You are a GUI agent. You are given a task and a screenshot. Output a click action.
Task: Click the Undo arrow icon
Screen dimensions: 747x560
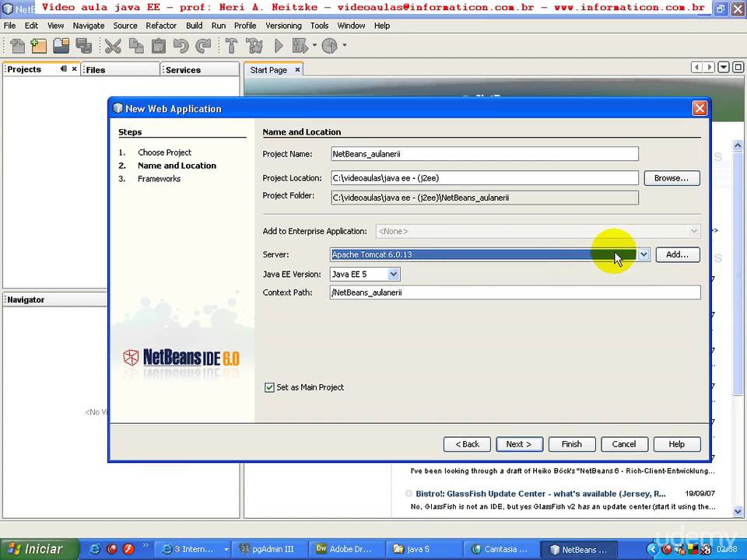[x=181, y=46]
